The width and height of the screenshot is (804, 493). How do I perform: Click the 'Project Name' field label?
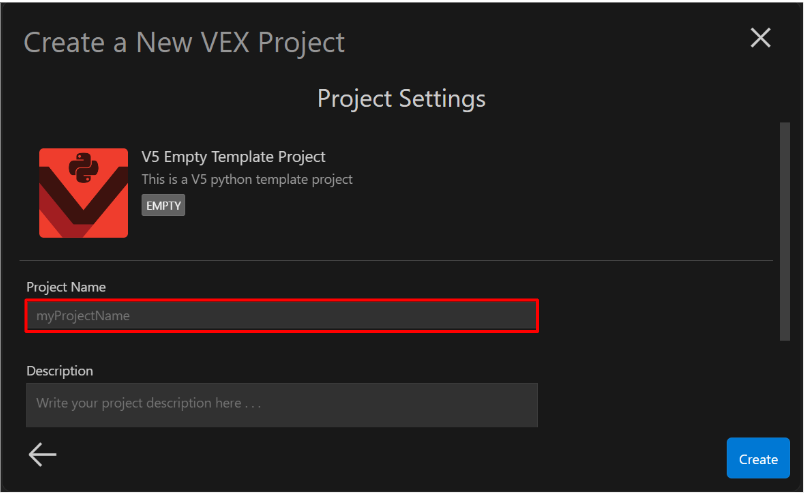tap(66, 287)
